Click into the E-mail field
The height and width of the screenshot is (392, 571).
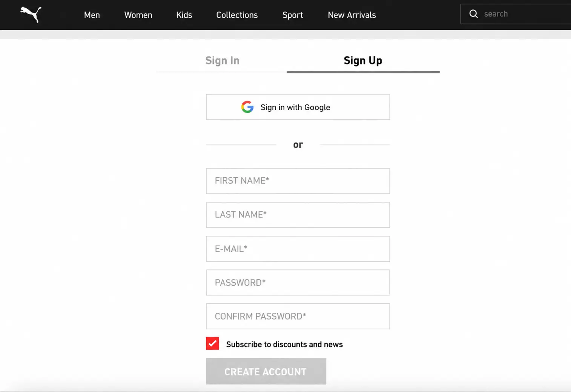point(298,249)
